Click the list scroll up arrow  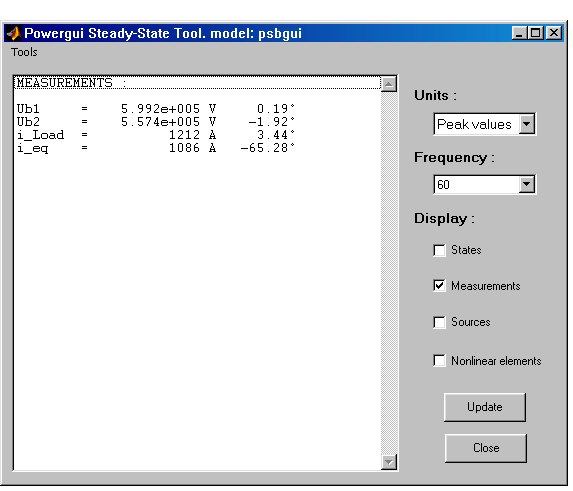(389, 84)
